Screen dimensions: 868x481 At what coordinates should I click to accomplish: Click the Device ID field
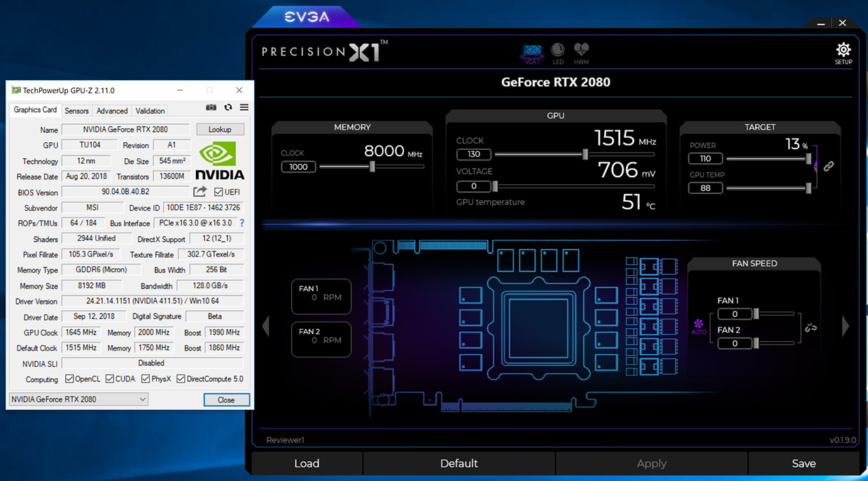point(203,208)
